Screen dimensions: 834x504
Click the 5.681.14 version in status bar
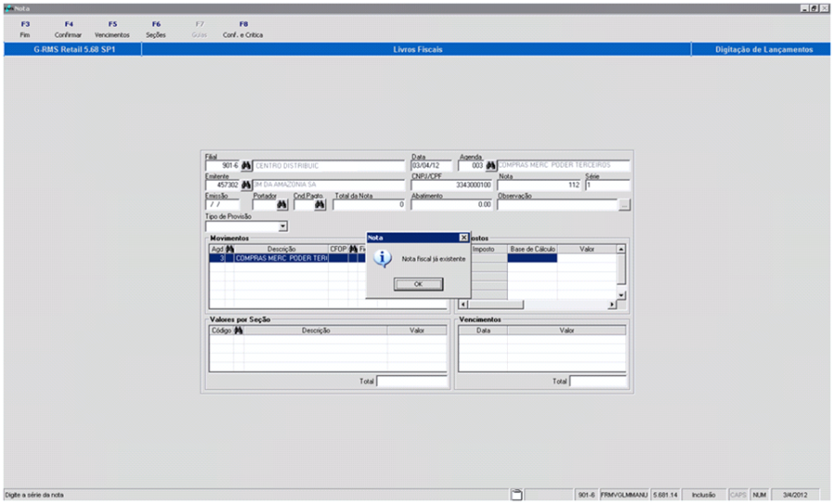(664, 495)
